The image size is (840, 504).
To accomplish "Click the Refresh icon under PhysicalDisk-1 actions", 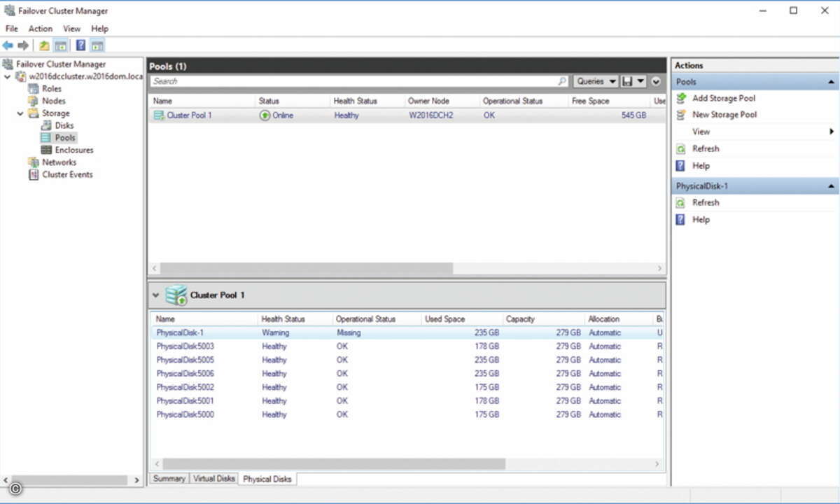I will (680, 202).
